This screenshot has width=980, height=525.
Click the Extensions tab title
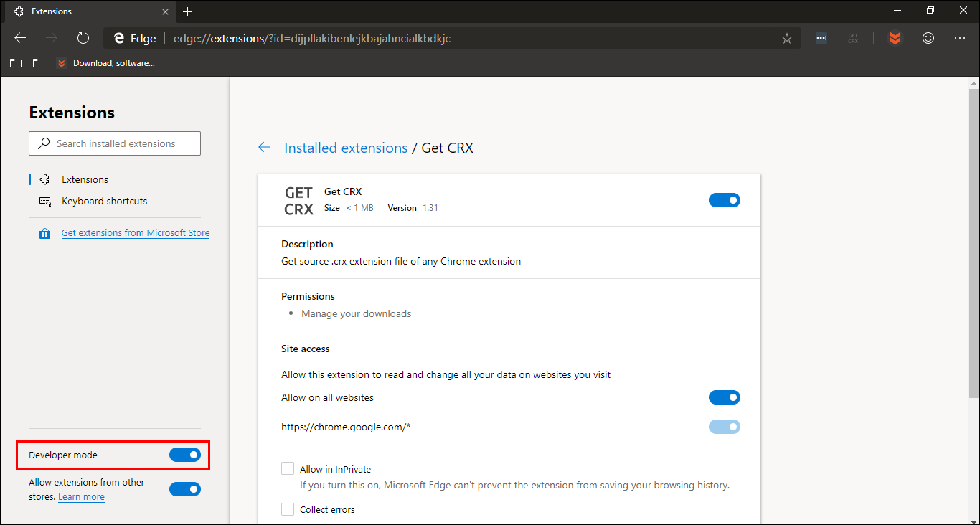(x=52, y=11)
